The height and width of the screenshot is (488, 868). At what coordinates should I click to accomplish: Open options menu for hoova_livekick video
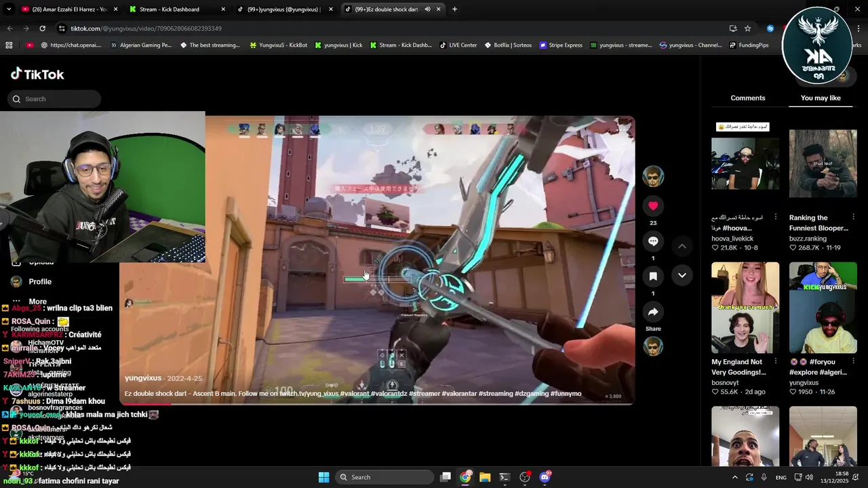[x=776, y=218]
